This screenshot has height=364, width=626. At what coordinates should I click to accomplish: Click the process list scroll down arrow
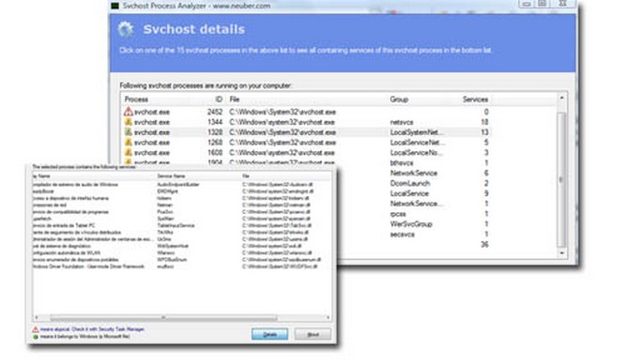(x=562, y=252)
